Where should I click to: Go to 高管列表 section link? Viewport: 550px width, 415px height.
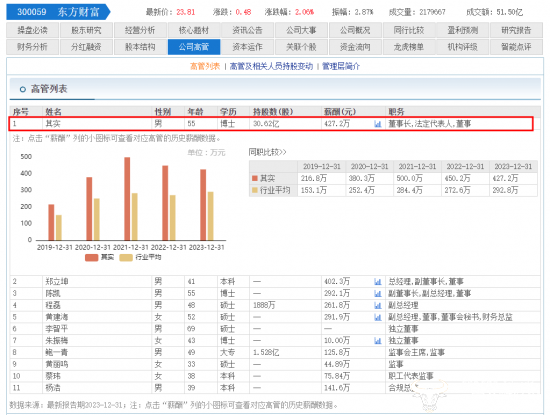(x=205, y=66)
